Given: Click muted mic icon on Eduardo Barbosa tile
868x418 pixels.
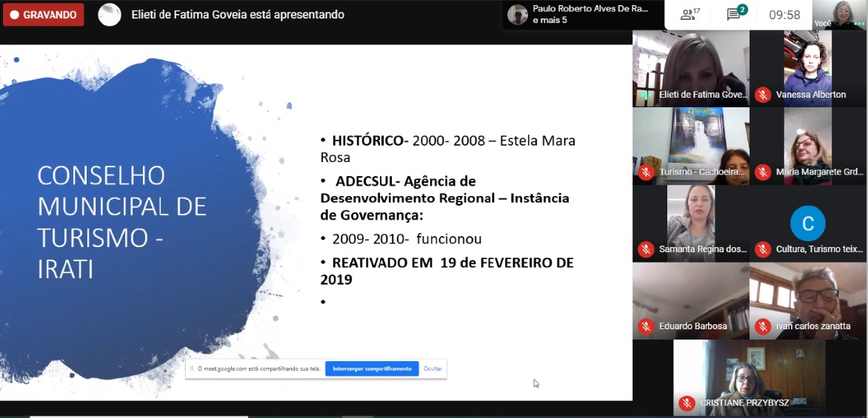Looking at the screenshot, I should tap(646, 326).
